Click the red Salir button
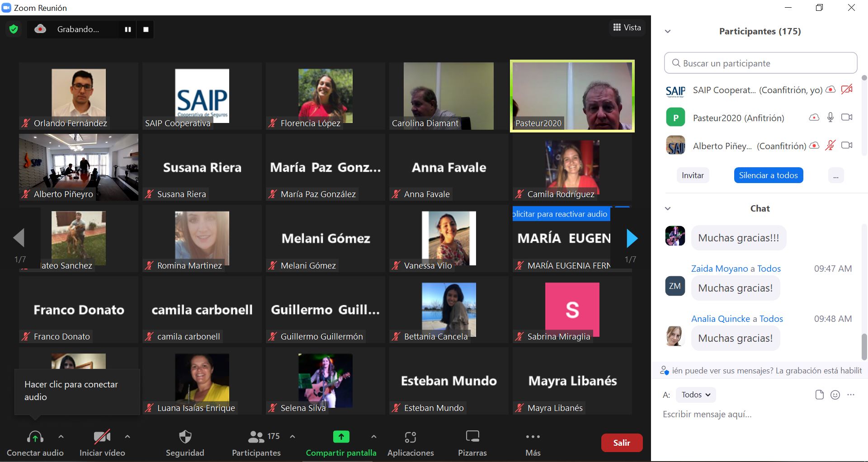 point(622,443)
